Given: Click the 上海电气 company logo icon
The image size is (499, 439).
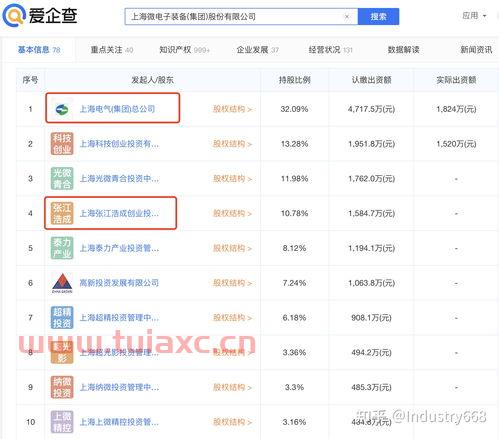Looking at the screenshot, I should [x=62, y=109].
